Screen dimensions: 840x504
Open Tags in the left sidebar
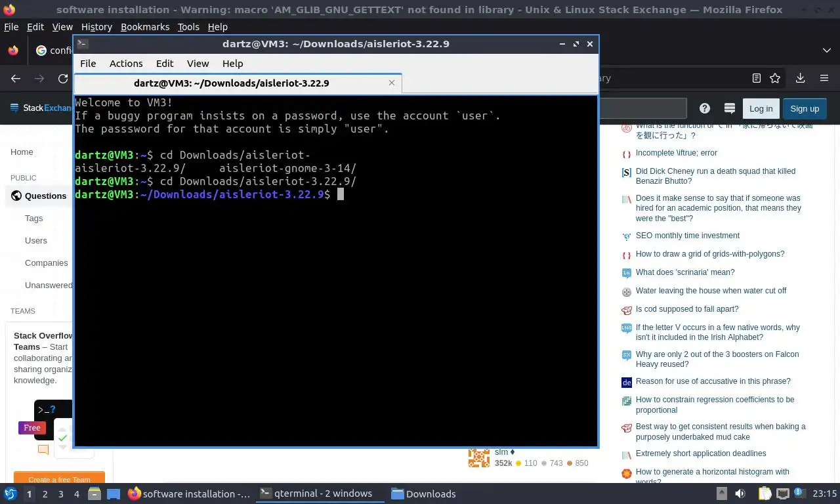point(33,218)
